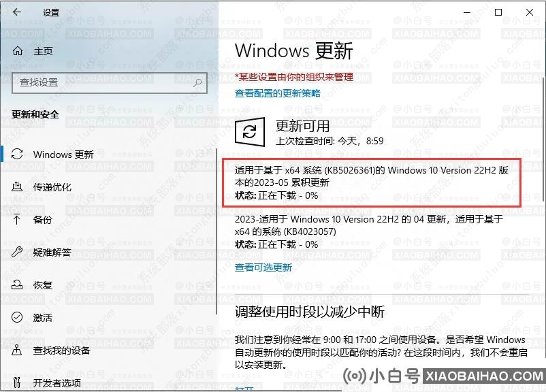Click the search magnifier icon
546x392 pixels.
click(197, 83)
